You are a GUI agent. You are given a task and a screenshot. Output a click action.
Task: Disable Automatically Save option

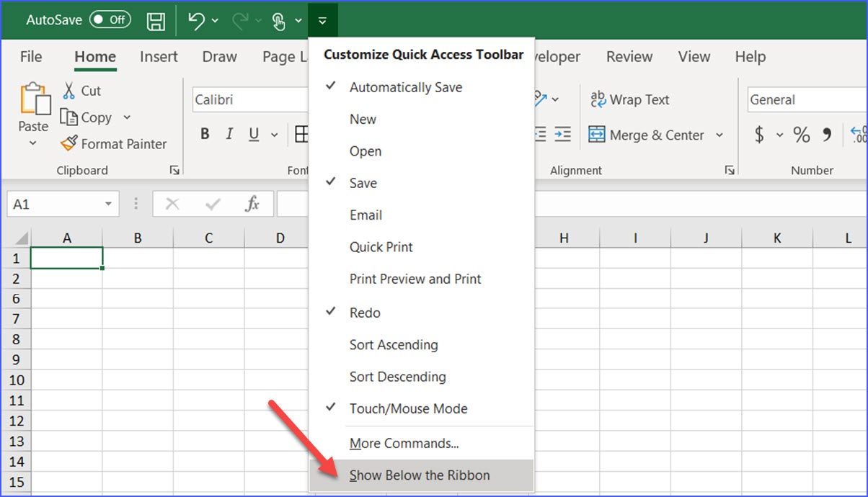(405, 86)
